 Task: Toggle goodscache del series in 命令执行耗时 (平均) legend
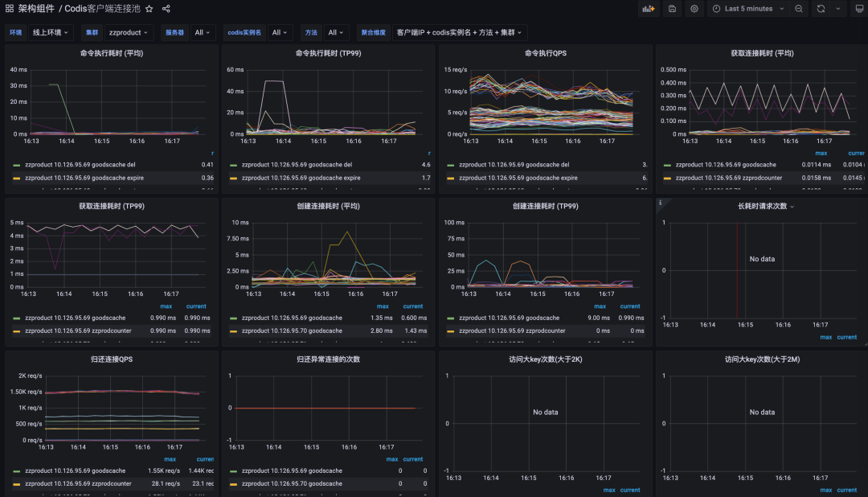[80, 165]
